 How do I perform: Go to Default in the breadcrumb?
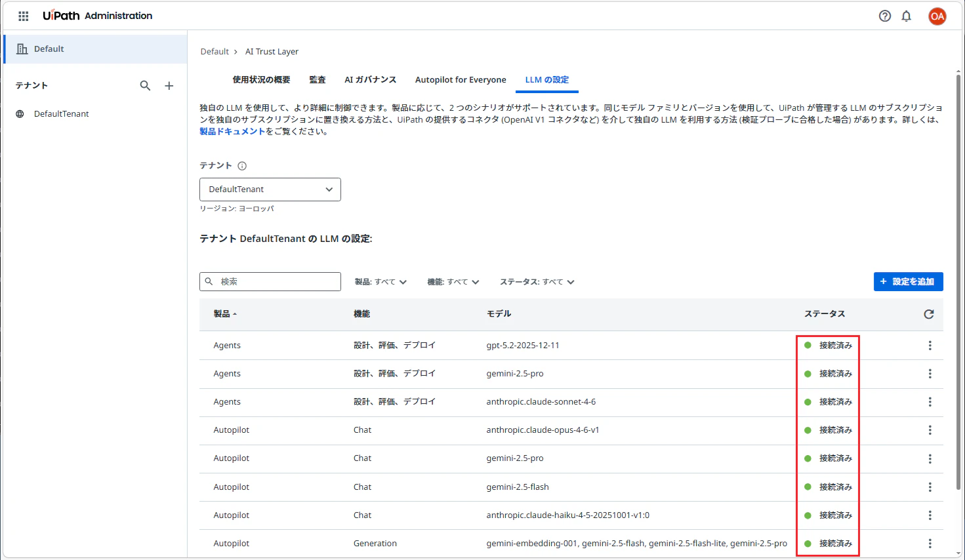point(215,52)
